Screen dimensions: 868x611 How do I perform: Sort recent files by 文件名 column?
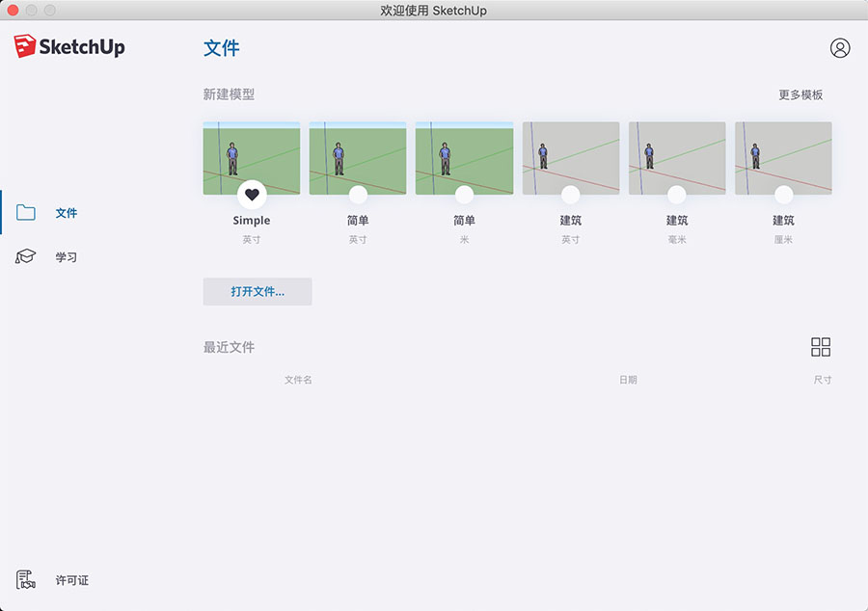click(298, 380)
